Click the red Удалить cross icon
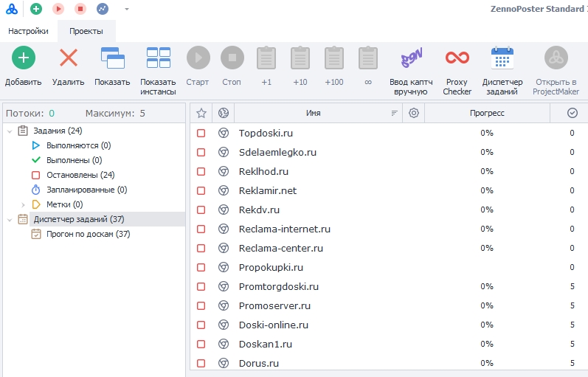This screenshot has width=588, height=377. pos(69,58)
